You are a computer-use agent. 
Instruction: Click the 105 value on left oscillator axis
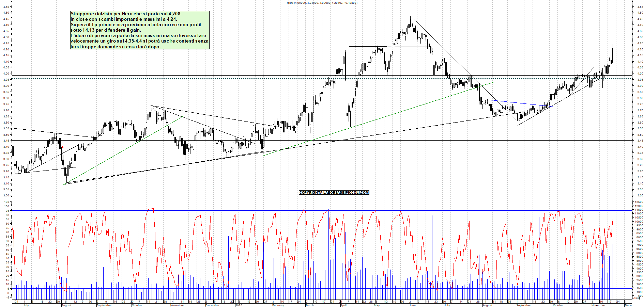pos(7,202)
